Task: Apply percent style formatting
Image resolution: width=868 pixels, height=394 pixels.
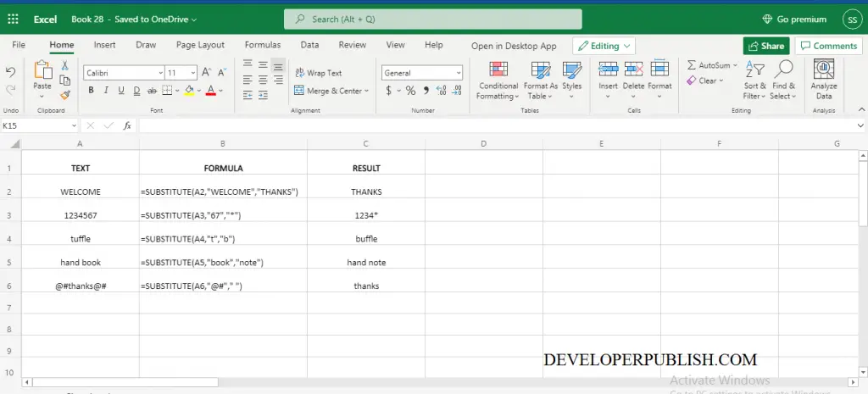Action: [x=410, y=90]
